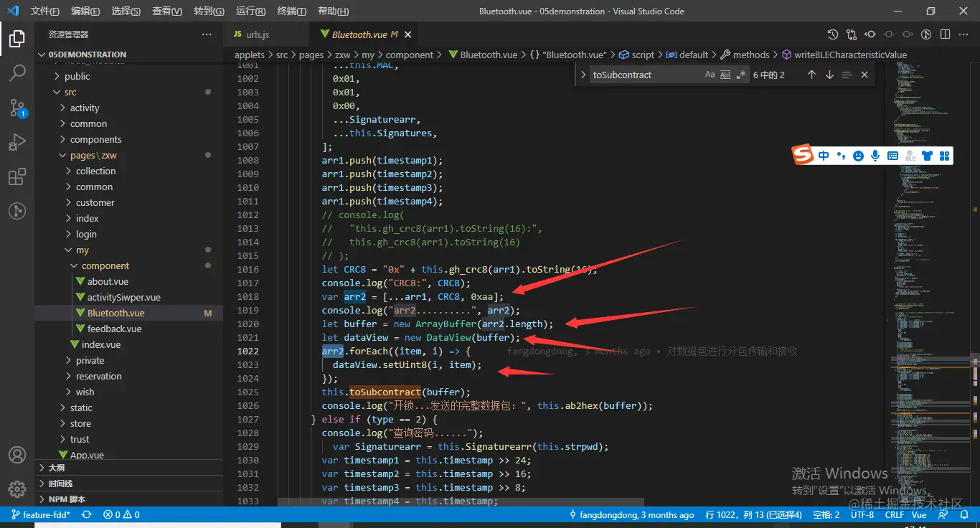Click the Sogou input method logo
Viewport: 980px width, 528px height.
[803, 155]
